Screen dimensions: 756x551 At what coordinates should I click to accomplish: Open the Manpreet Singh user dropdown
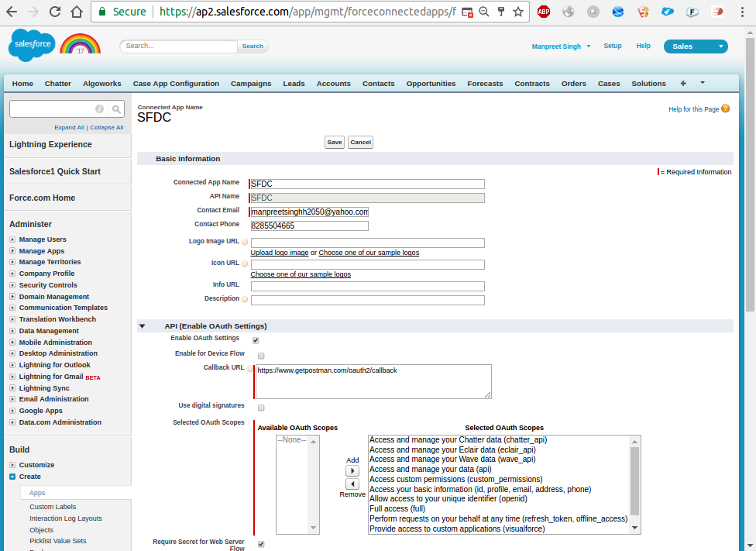click(561, 46)
